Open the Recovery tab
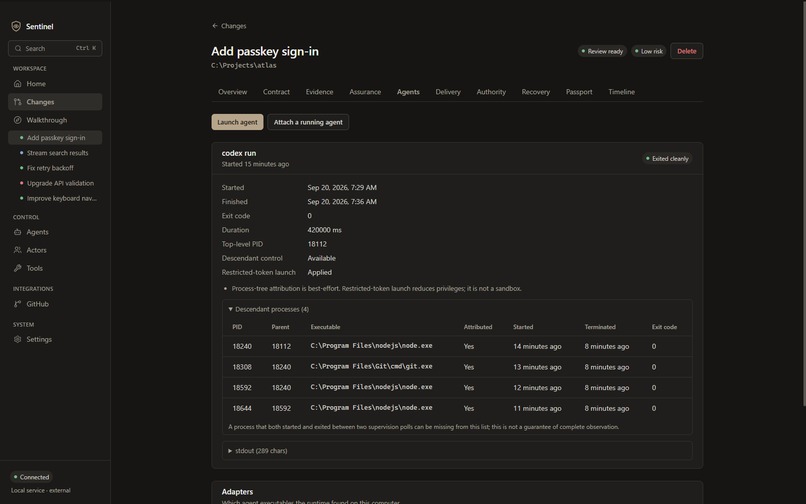This screenshot has height=504, width=806. tap(536, 92)
